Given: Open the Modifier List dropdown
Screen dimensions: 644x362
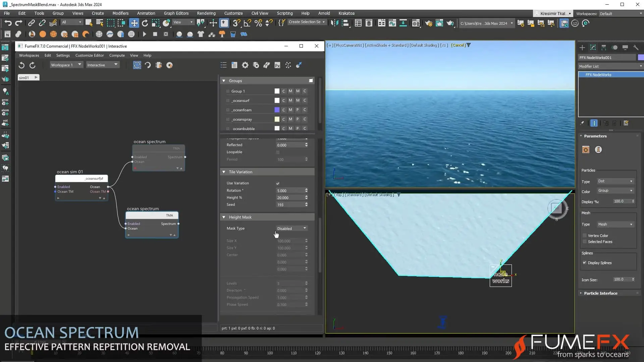Looking at the screenshot, I should [610, 66].
